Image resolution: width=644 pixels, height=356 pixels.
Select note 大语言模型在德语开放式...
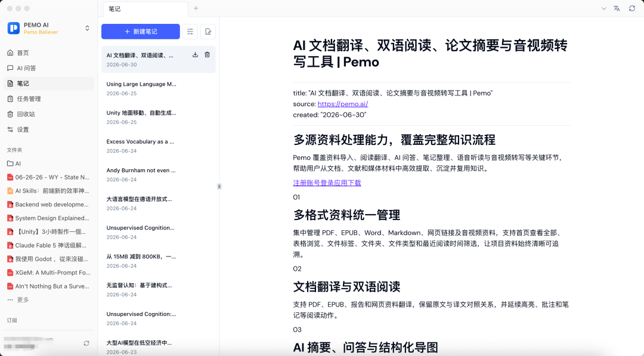pos(159,203)
